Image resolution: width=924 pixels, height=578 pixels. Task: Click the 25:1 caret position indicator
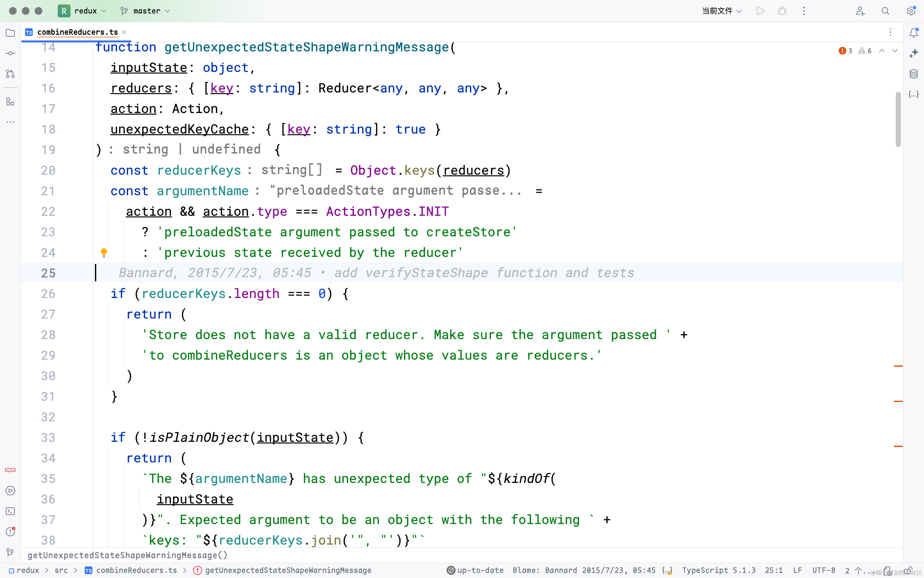[774, 570]
